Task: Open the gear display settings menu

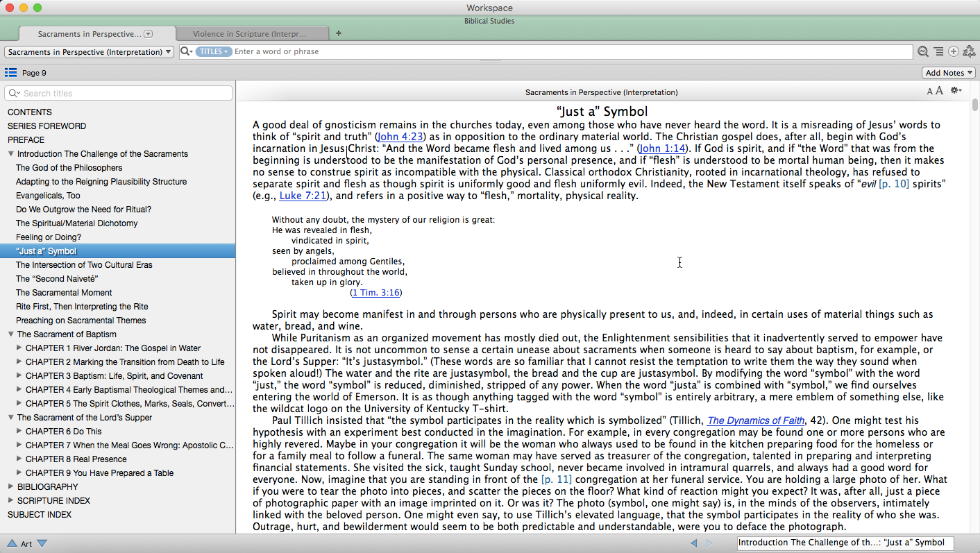Action: (x=956, y=91)
